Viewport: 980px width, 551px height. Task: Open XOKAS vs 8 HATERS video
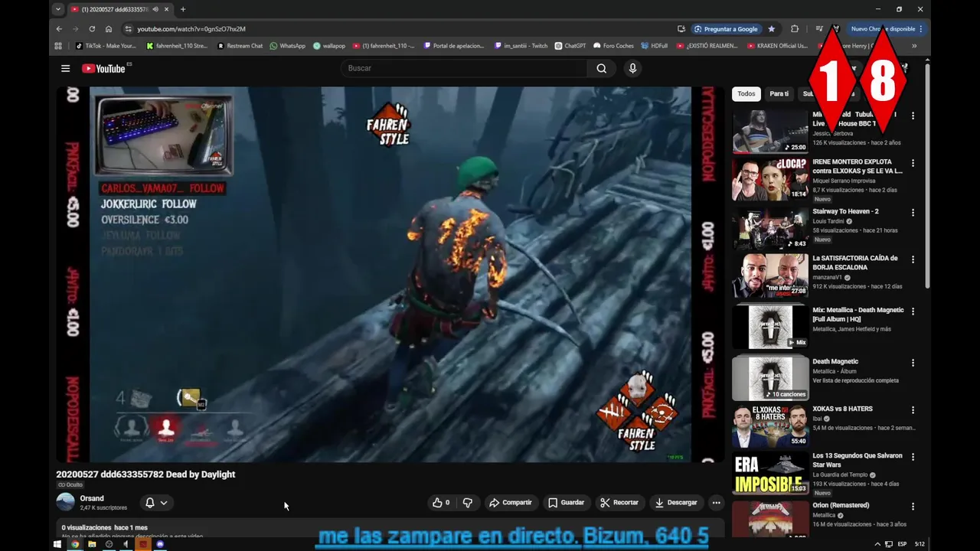(x=842, y=409)
